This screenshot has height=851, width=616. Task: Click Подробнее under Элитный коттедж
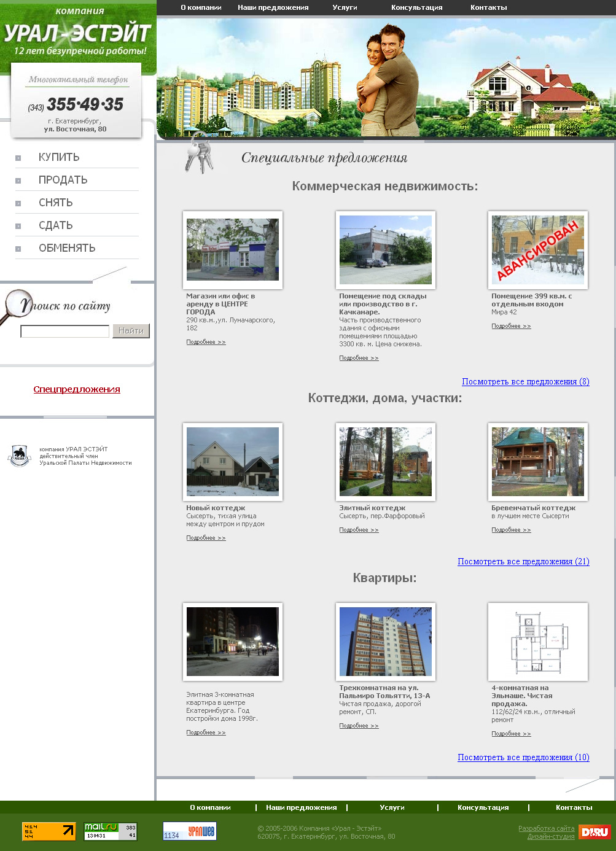tap(359, 530)
